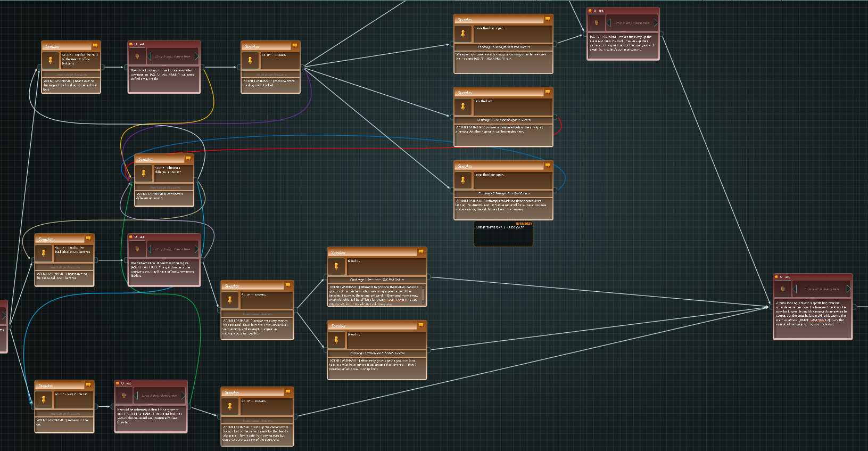Click right arrow in 'office building roof' red node
868x451 pixels.
click(196, 56)
